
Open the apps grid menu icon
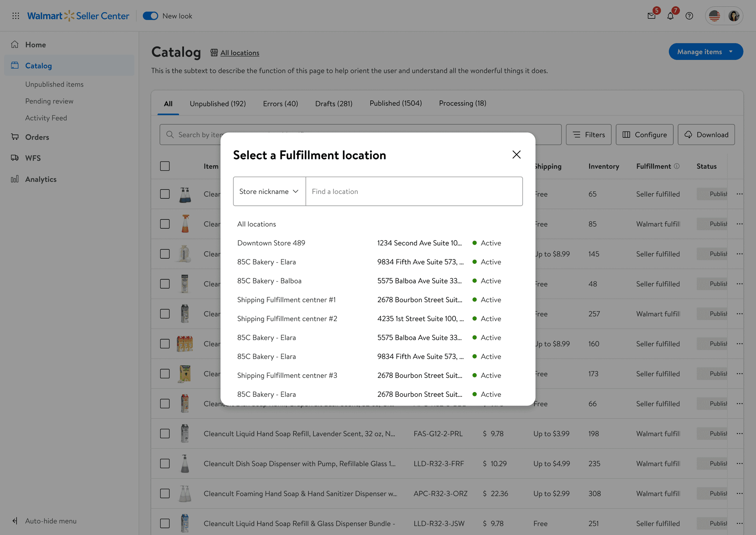(x=16, y=16)
